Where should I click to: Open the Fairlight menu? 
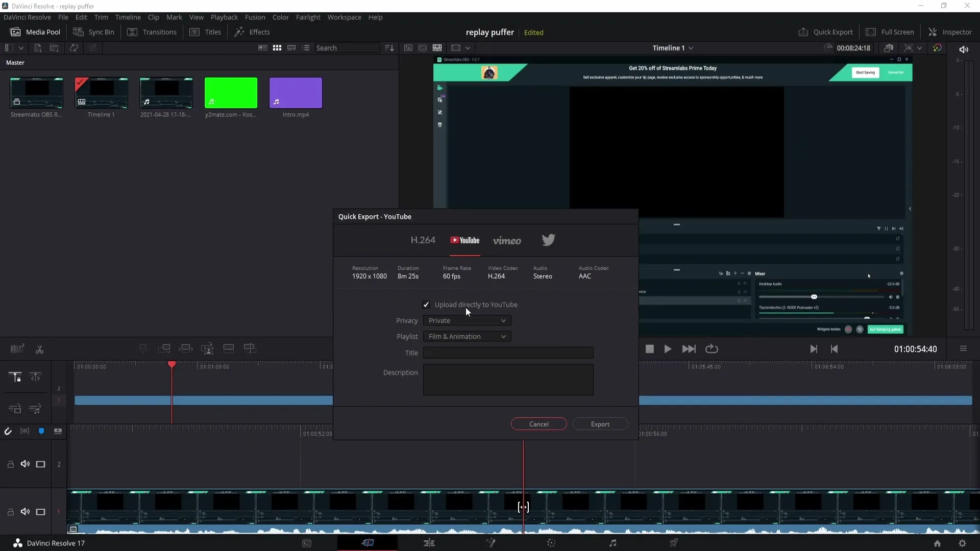[308, 17]
